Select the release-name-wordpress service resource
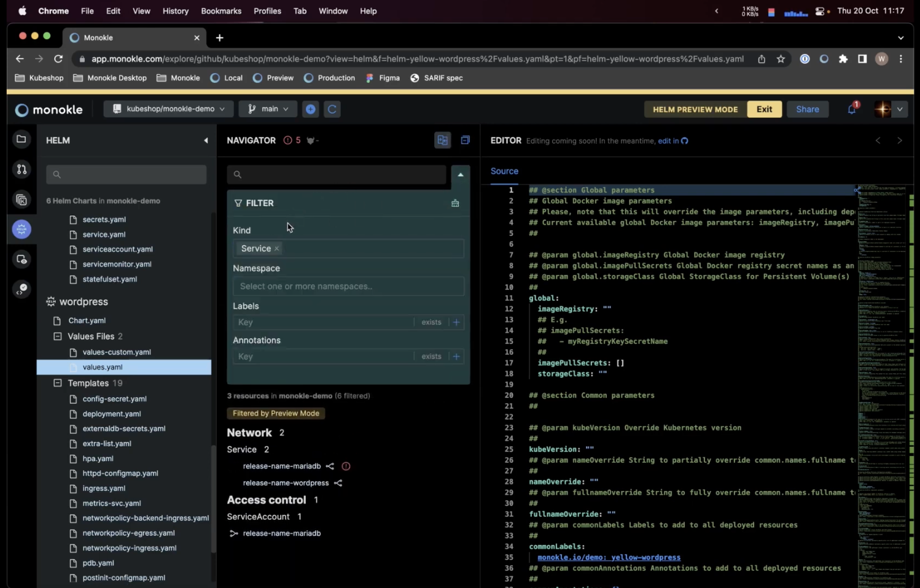920x588 pixels. (286, 483)
